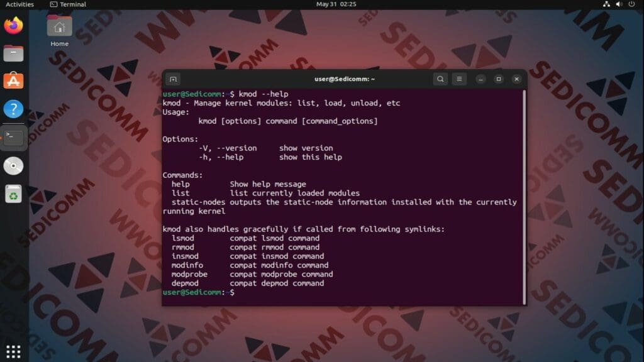
Task: Maximize the terminal window
Action: pyautogui.click(x=499, y=79)
